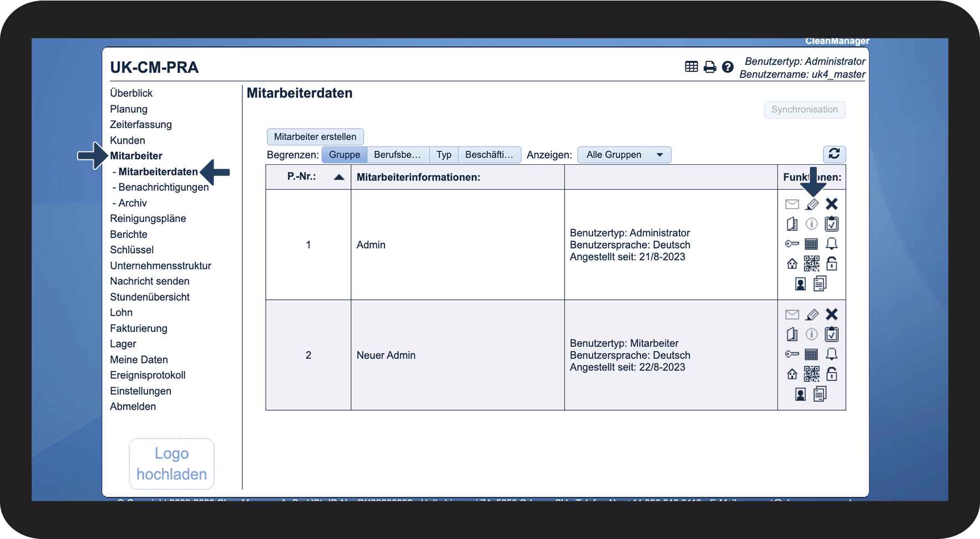Open documents icon for Neuer Admin
The image size is (980, 539).
click(820, 394)
